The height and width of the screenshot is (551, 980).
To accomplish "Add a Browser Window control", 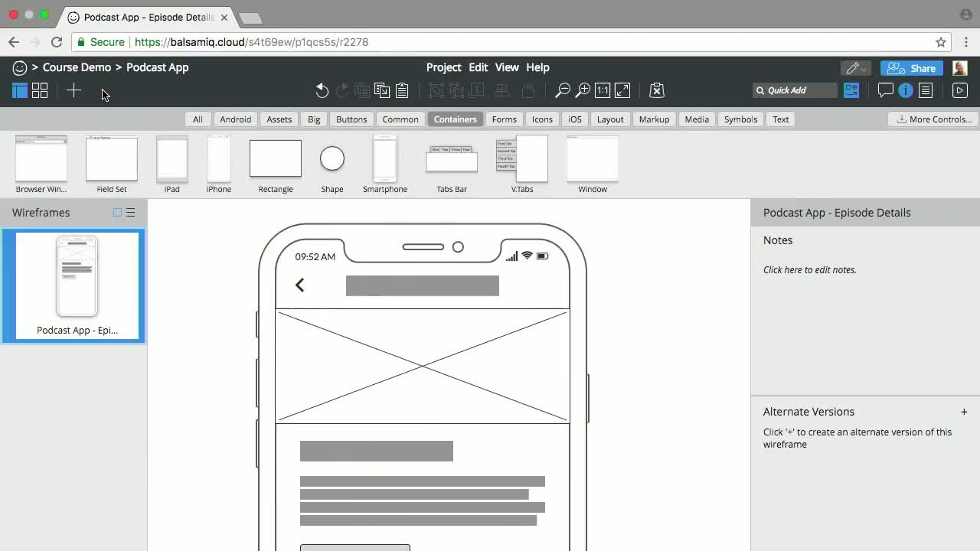I will point(41,165).
